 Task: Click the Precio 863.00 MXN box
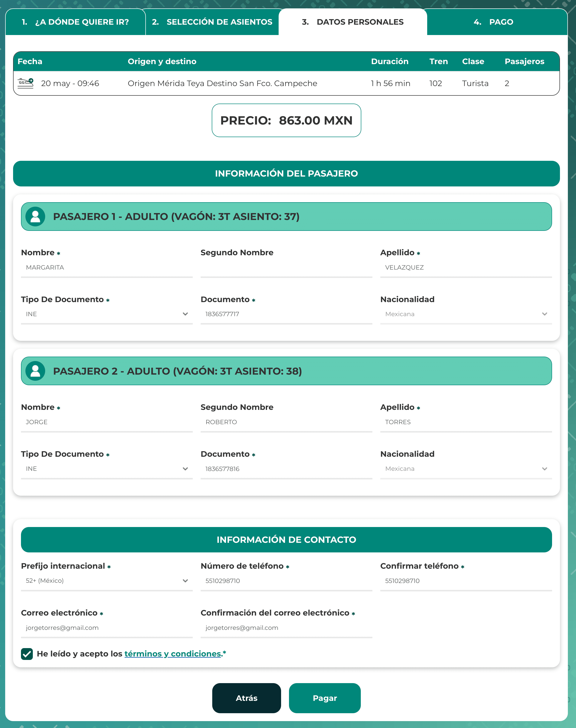(x=286, y=120)
